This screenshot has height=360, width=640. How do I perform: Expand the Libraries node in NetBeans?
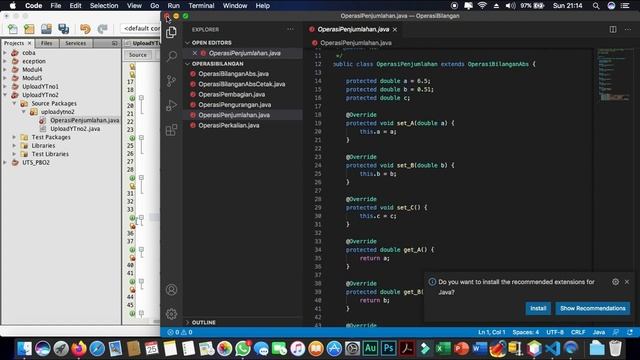[x=14, y=145]
